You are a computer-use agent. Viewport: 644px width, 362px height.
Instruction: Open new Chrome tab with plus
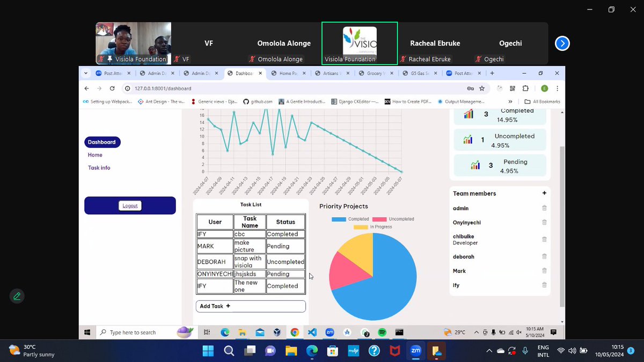(x=492, y=73)
